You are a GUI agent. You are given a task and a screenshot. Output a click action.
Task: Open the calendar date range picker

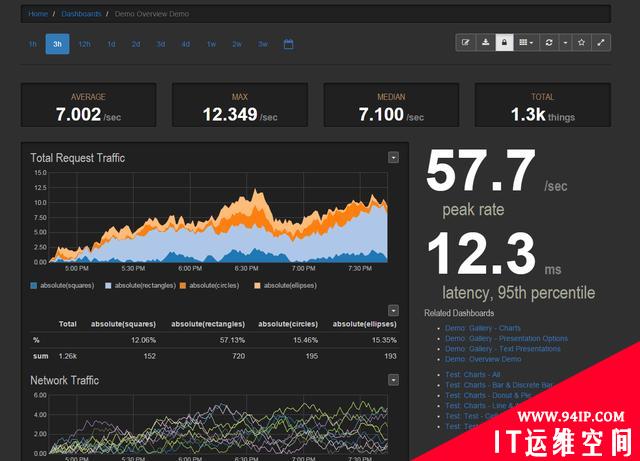[x=288, y=44]
